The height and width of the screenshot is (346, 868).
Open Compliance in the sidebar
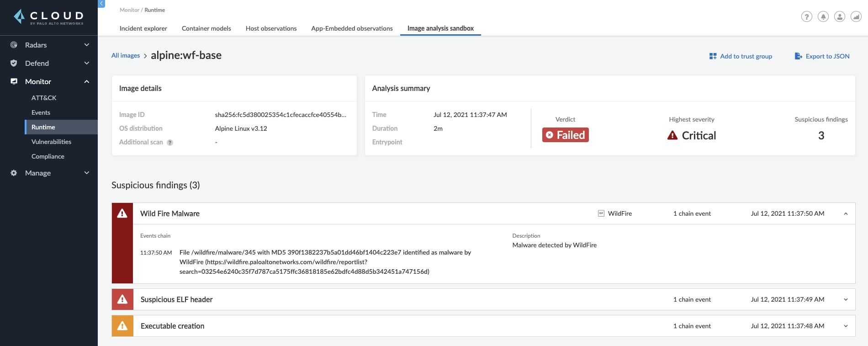click(48, 156)
